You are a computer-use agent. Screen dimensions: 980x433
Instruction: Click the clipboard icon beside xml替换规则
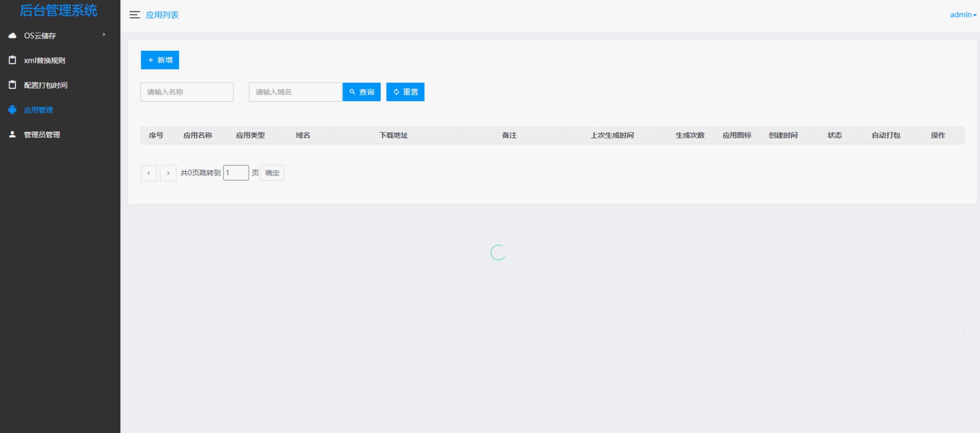tap(12, 60)
